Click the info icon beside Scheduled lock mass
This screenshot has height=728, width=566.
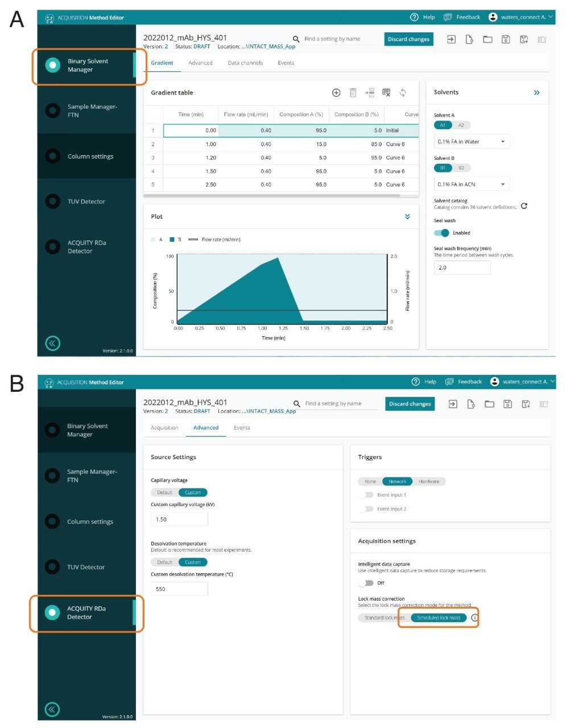pyautogui.click(x=474, y=617)
